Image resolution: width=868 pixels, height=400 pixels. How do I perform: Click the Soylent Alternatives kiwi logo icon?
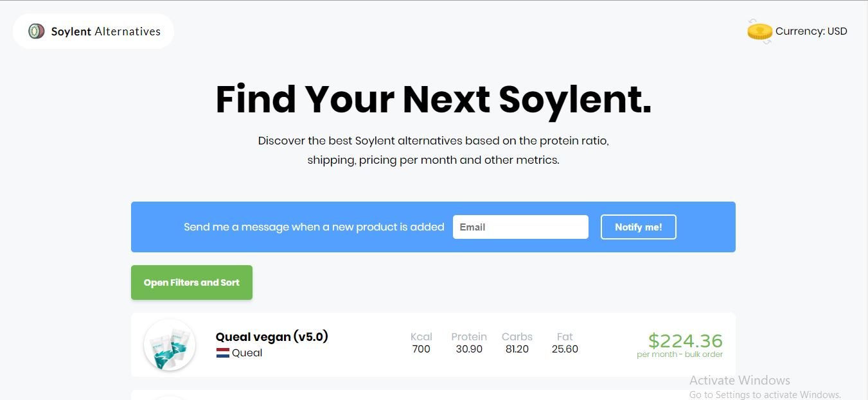(36, 31)
